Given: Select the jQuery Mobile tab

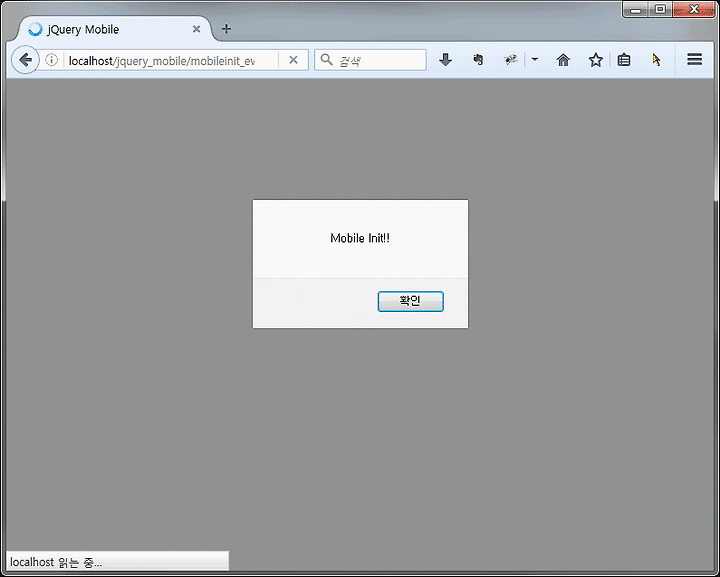Looking at the screenshot, I should (115, 29).
